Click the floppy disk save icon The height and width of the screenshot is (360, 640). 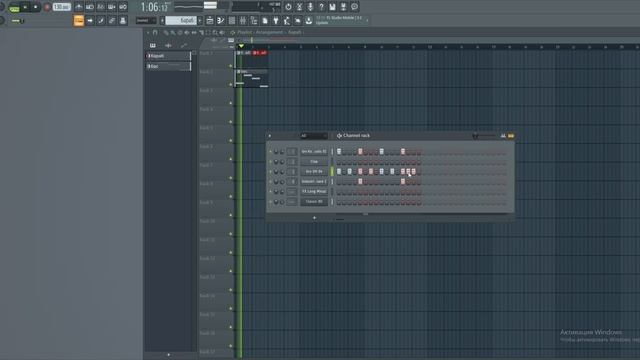pyautogui.click(x=332, y=7)
